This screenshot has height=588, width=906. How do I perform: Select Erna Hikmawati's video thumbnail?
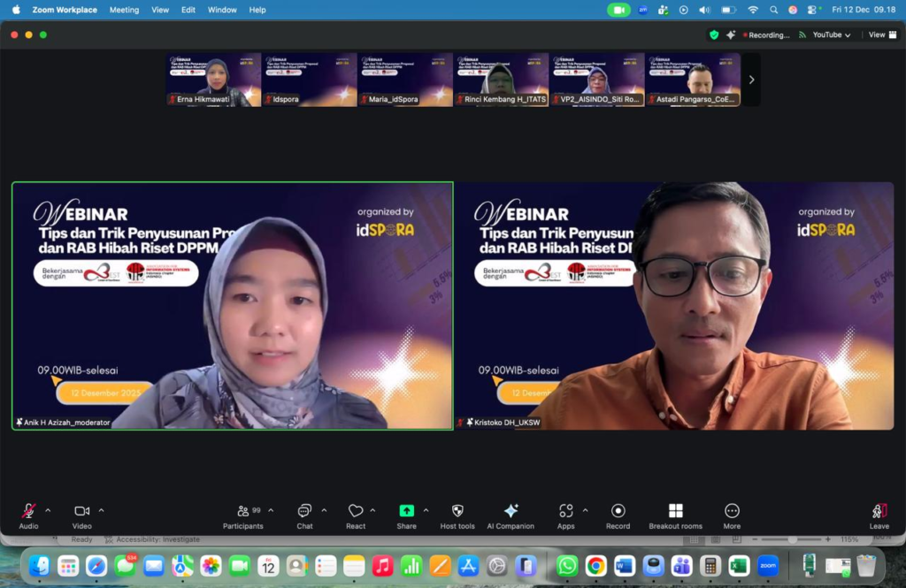pos(213,80)
